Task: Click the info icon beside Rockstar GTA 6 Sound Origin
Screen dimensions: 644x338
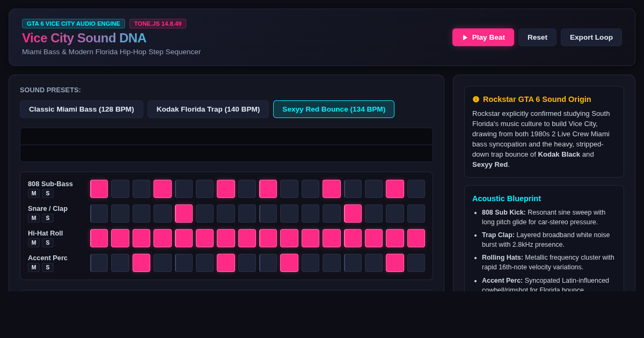Action: (x=476, y=99)
